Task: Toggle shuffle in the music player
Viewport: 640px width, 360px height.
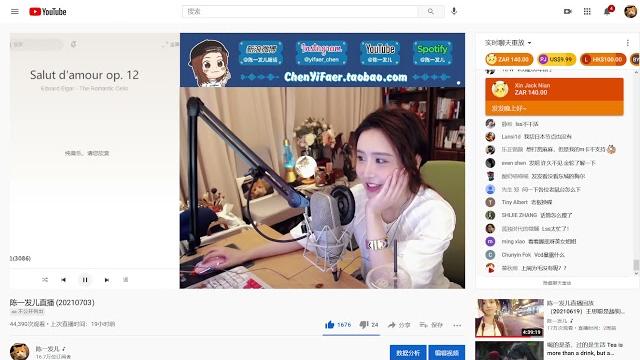Action: click(x=45, y=280)
